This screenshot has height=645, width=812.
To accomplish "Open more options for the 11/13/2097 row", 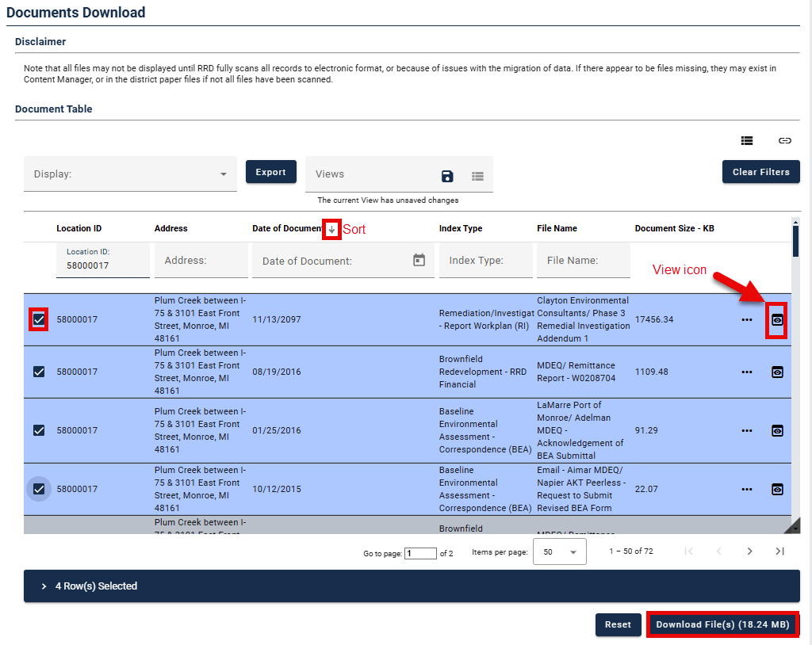I will [x=746, y=320].
